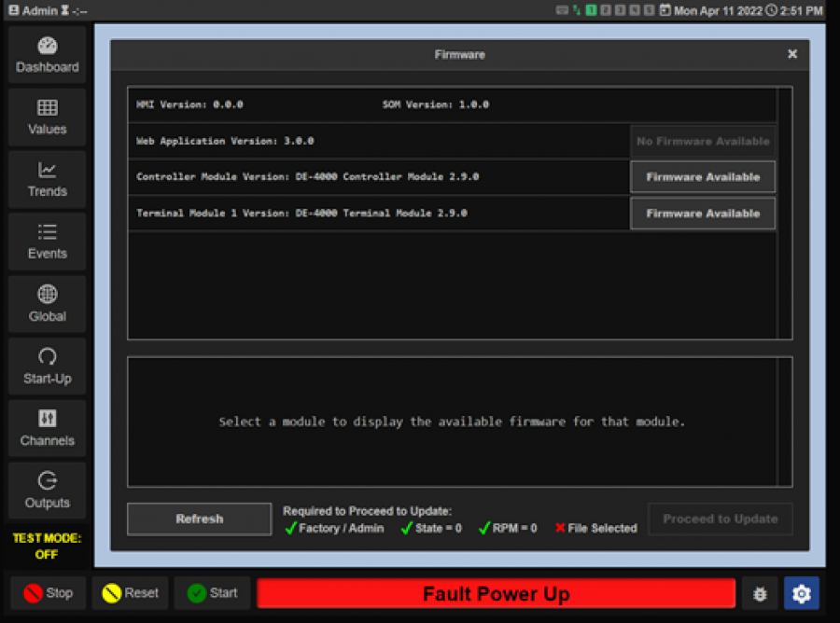Image resolution: width=840 pixels, height=623 pixels.
Task: Select Firmware Available for Terminal Module 1
Action: point(702,214)
